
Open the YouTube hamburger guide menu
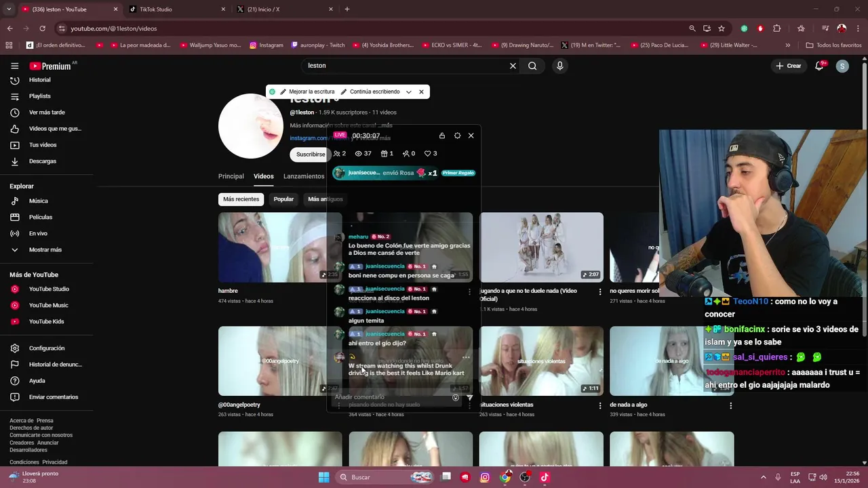(x=14, y=66)
